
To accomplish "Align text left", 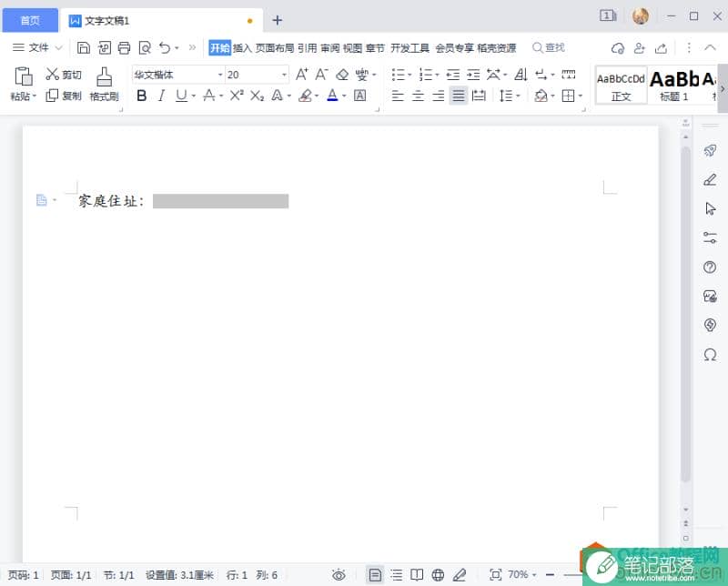I will pos(398,96).
